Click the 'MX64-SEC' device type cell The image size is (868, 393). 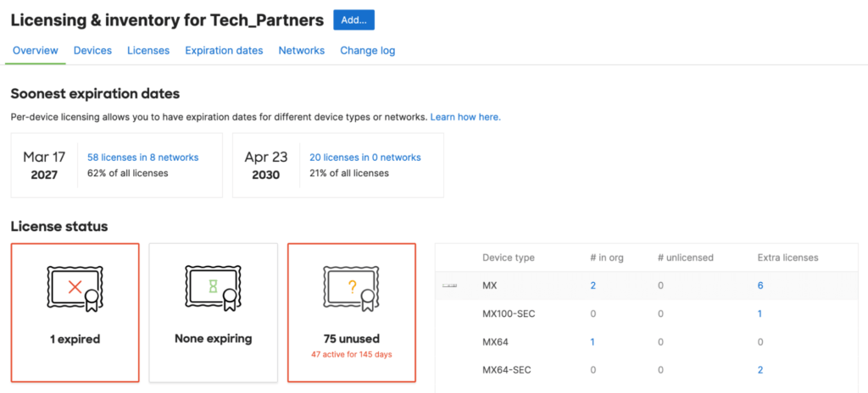pyautogui.click(x=507, y=370)
